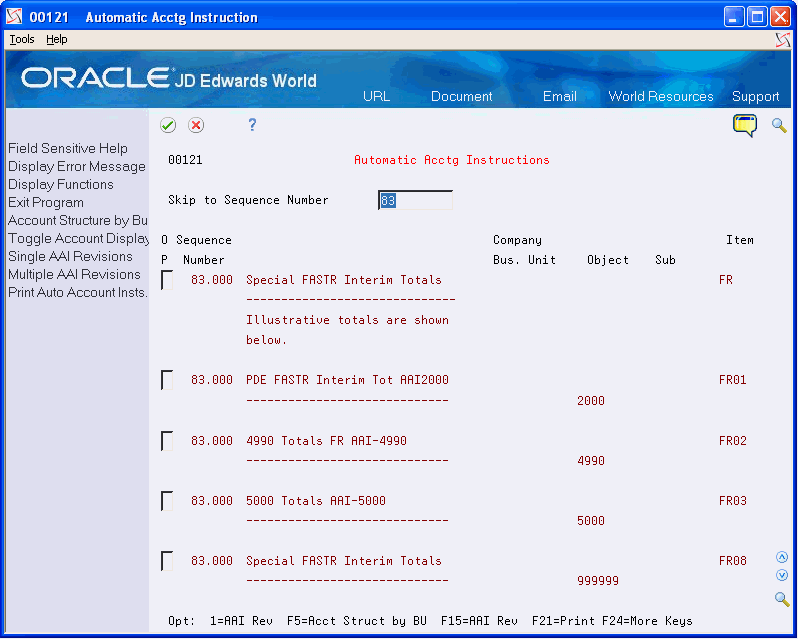Select option box for FR Special FASTR row
Screen dimensions: 798x639
[x=167, y=280]
